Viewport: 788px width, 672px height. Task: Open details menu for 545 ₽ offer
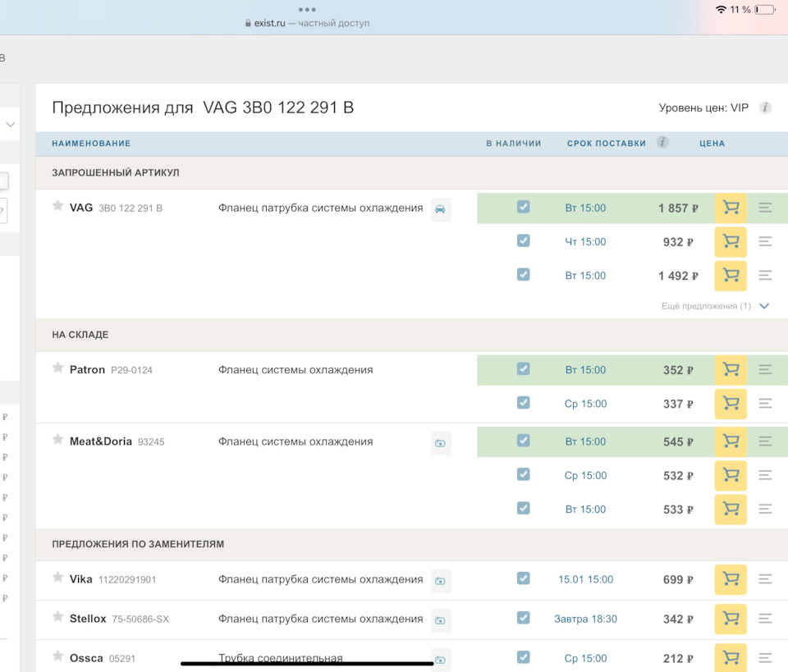click(x=765, y=441)
